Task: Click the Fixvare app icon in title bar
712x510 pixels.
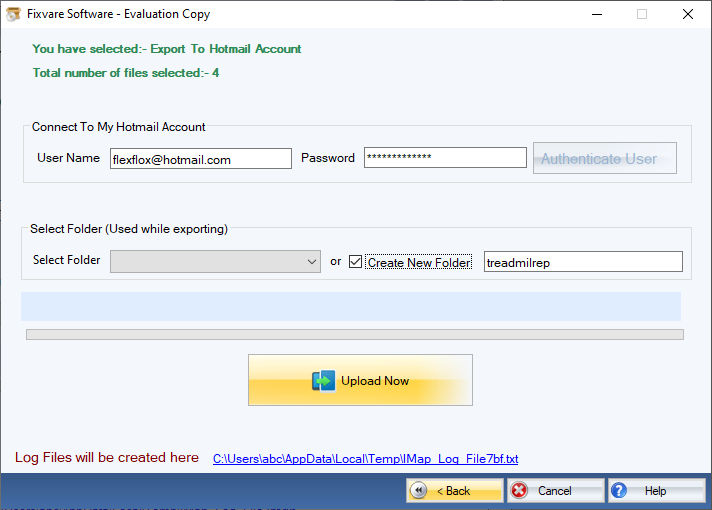Action: 13,14
